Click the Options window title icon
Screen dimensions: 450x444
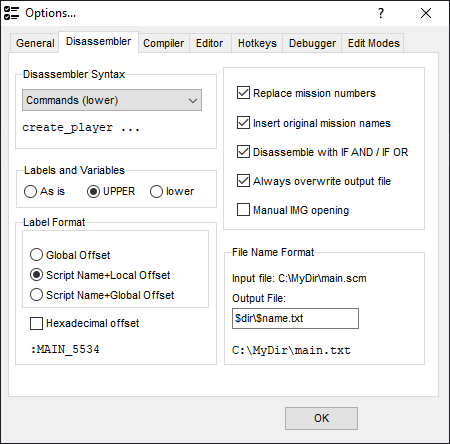[x=11, y=13]
